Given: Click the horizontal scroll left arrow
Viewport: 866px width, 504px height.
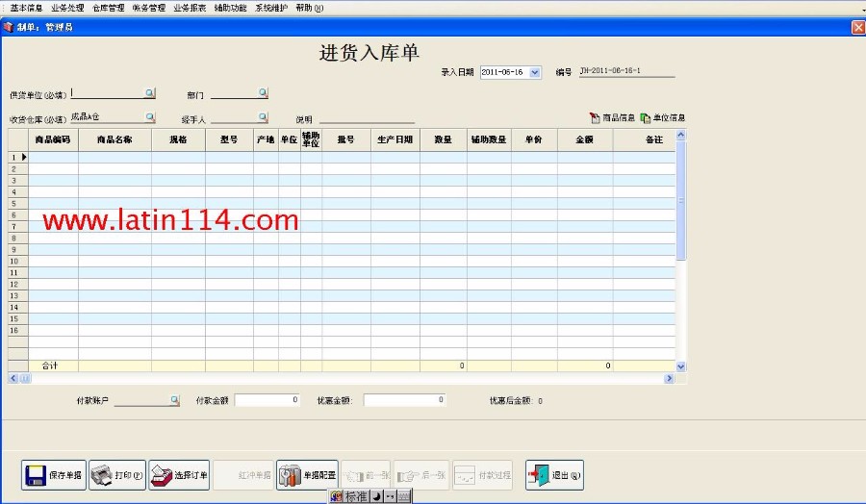Looking at the screenshot, I should click(x=13, y=378).
